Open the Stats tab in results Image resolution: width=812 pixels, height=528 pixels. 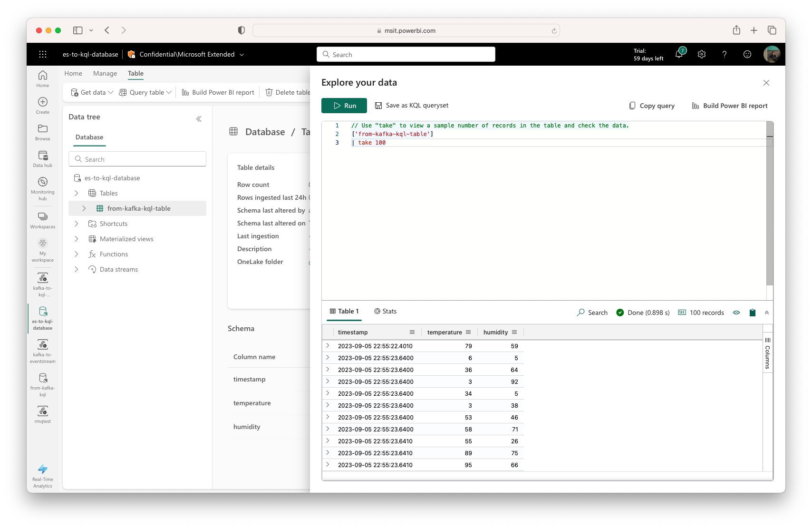[386, 311]
